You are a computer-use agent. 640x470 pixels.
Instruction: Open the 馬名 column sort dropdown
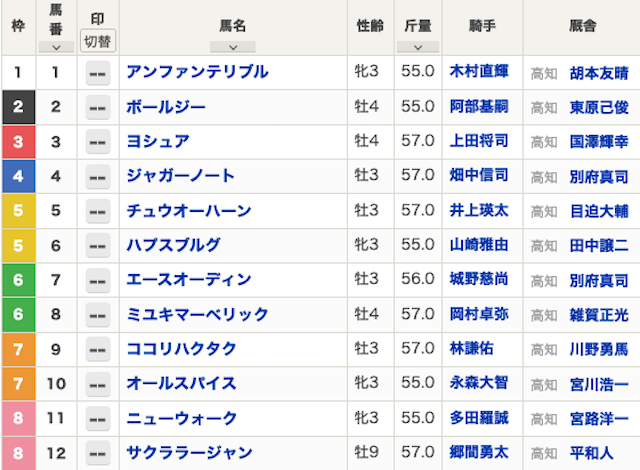(232, 47)
